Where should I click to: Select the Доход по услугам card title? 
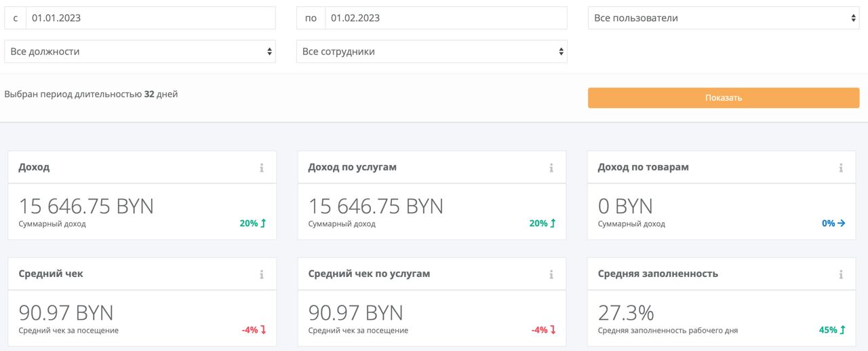352,167
